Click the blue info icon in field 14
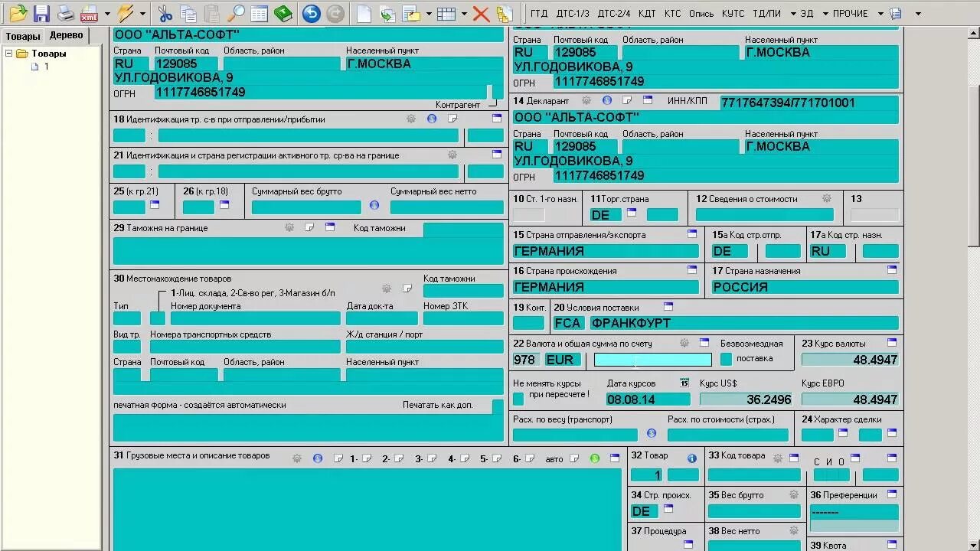The height and width of the screenshot is (551, 980). (x=607, y=100)
